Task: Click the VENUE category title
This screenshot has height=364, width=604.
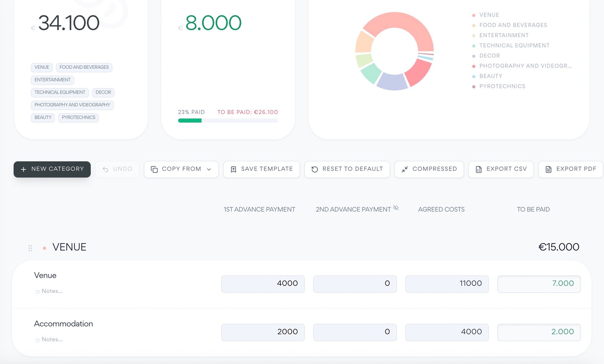Action: click(69, 247)
